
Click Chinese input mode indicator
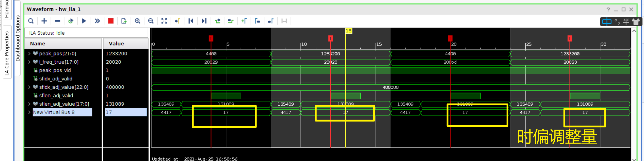click(x=607, y=22)
